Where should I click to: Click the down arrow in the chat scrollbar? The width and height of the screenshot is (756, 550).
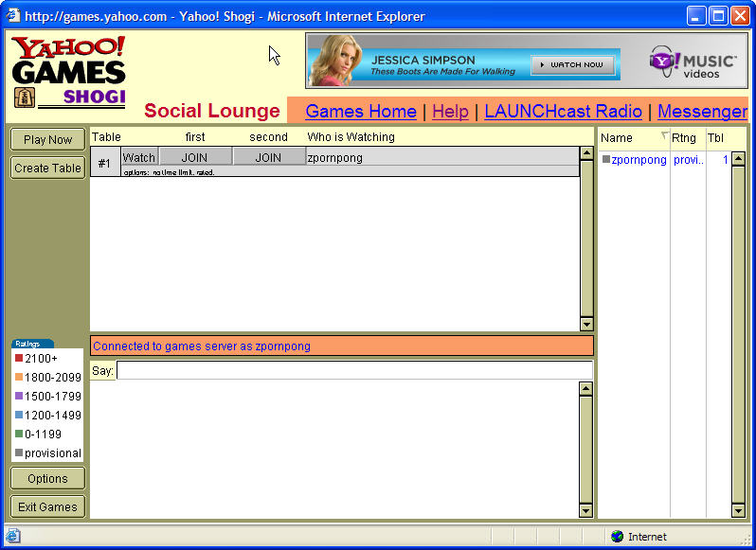point(585,510)
